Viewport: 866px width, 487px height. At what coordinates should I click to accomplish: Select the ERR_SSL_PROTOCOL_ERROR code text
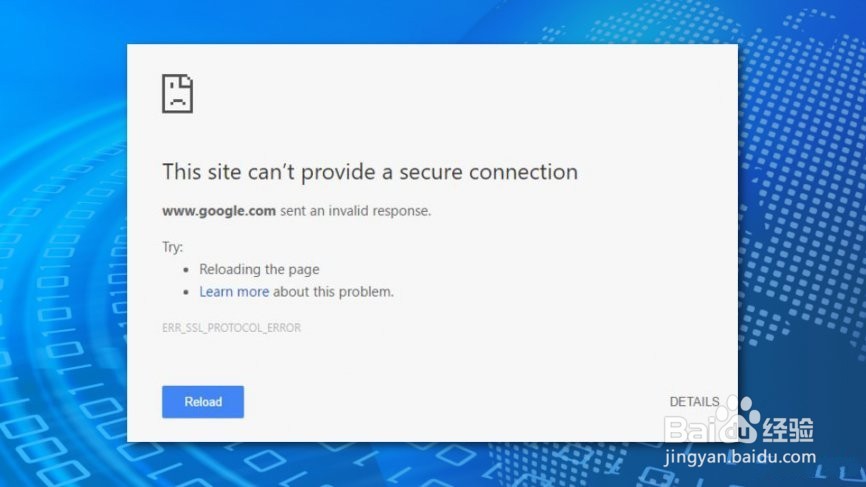click(x=231, y=328)
